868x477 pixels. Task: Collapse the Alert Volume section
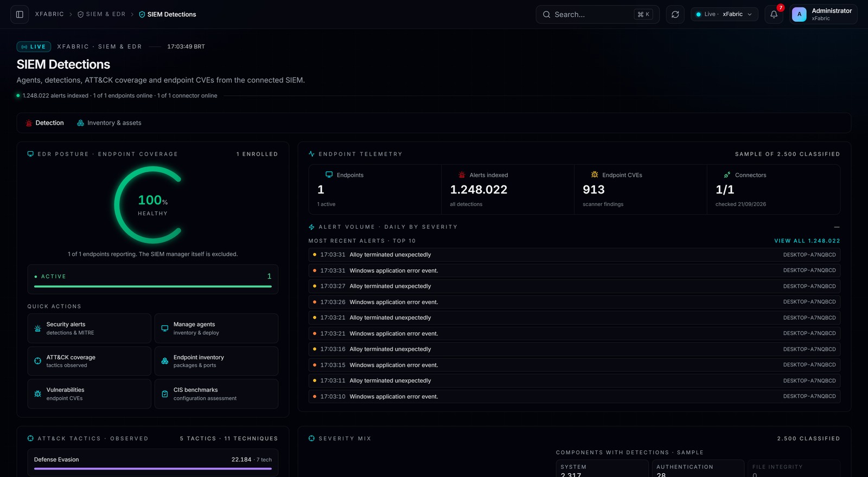(837, 227)
